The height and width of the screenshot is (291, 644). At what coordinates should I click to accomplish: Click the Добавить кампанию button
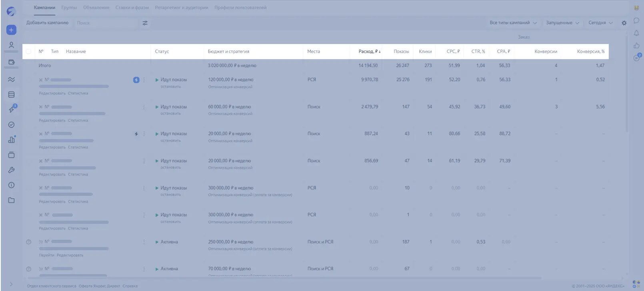click(x=47, y=23)
